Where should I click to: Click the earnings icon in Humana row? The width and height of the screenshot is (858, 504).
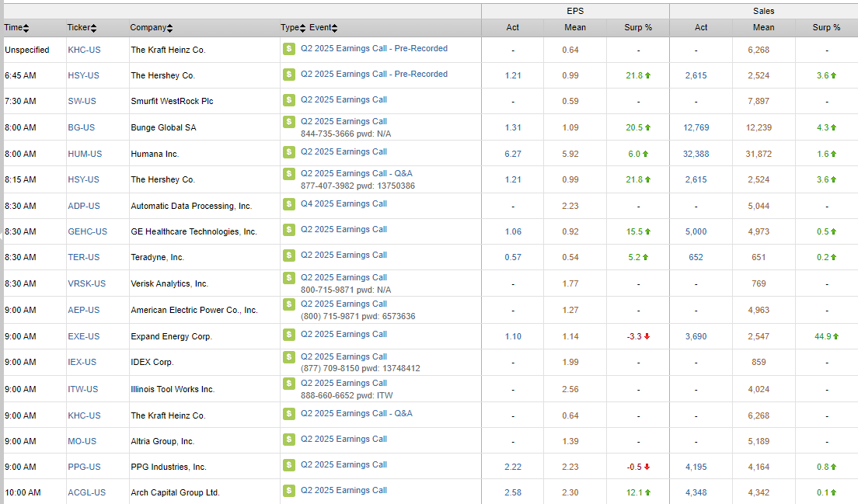tap(289, 152)
